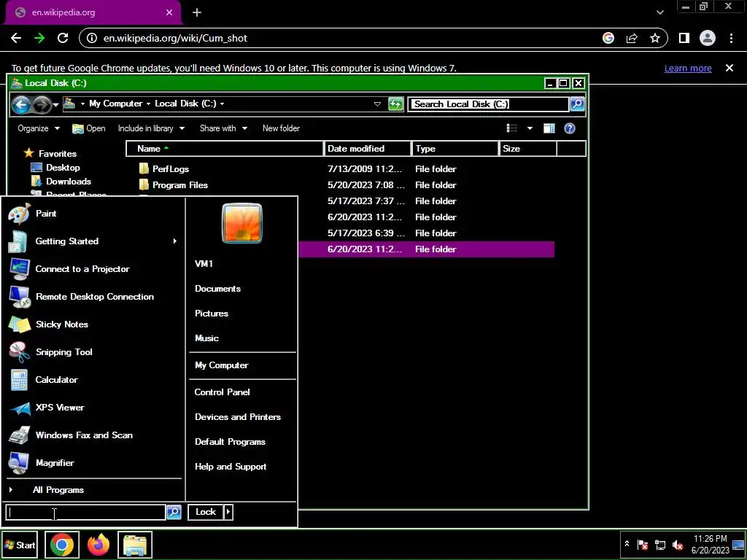Click the Share this page icon in Chrome
The image size is (747, 560).
[632, 38]
